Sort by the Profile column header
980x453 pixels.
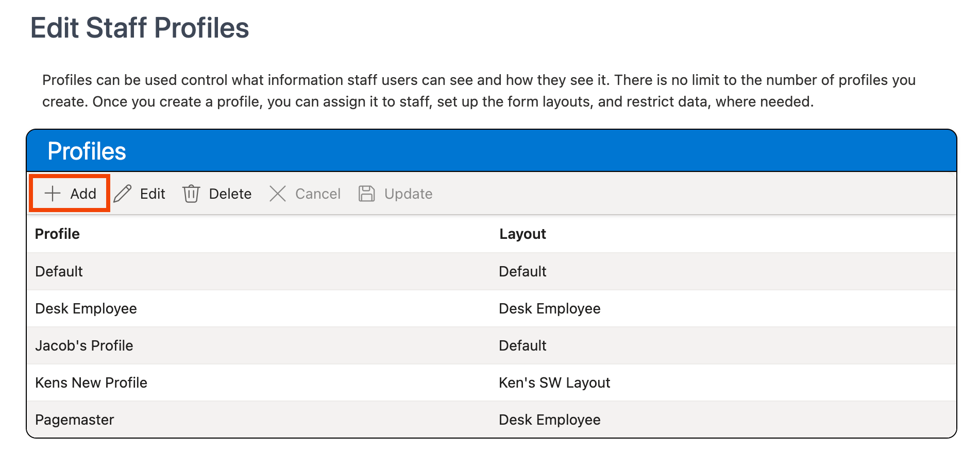57,234
